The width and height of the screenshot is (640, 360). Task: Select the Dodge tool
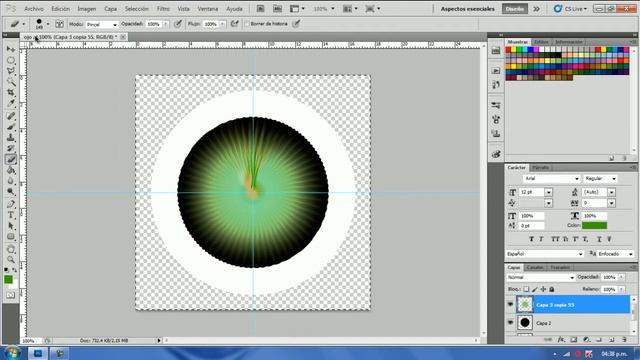pyautogui.click(x=11, y=192)
